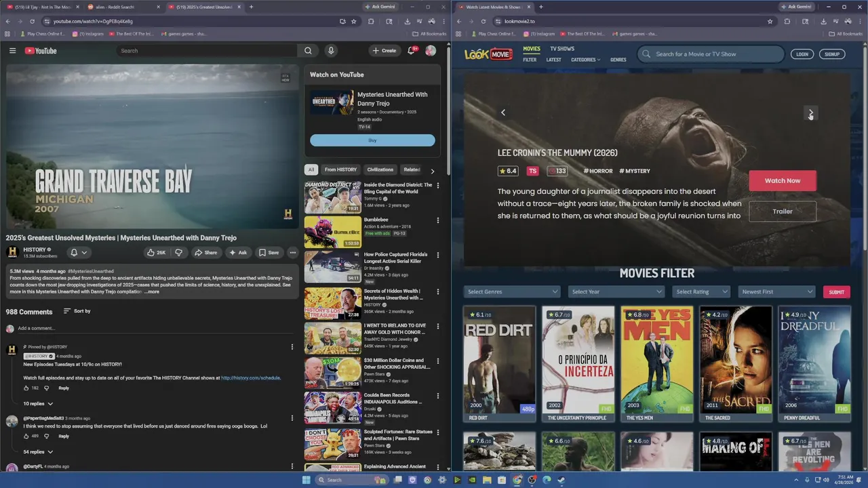
Task: Click Share under the video
Action: click(205, 253)
